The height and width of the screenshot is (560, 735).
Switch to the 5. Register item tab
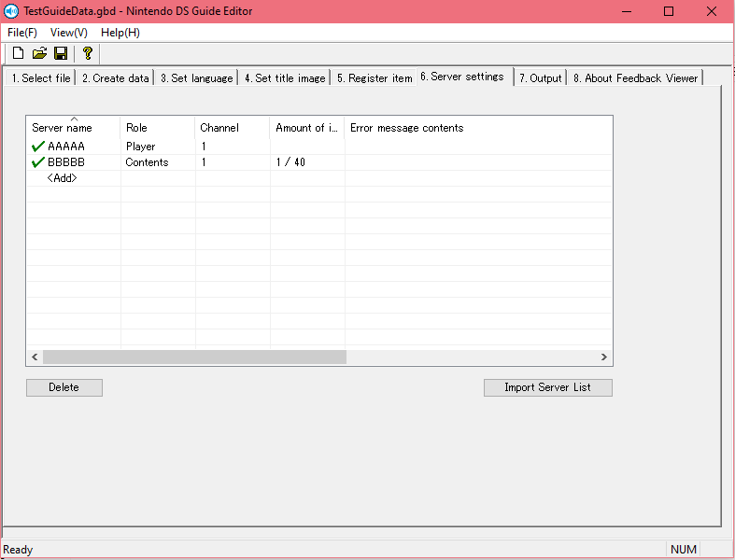click(x=375, y=78)
